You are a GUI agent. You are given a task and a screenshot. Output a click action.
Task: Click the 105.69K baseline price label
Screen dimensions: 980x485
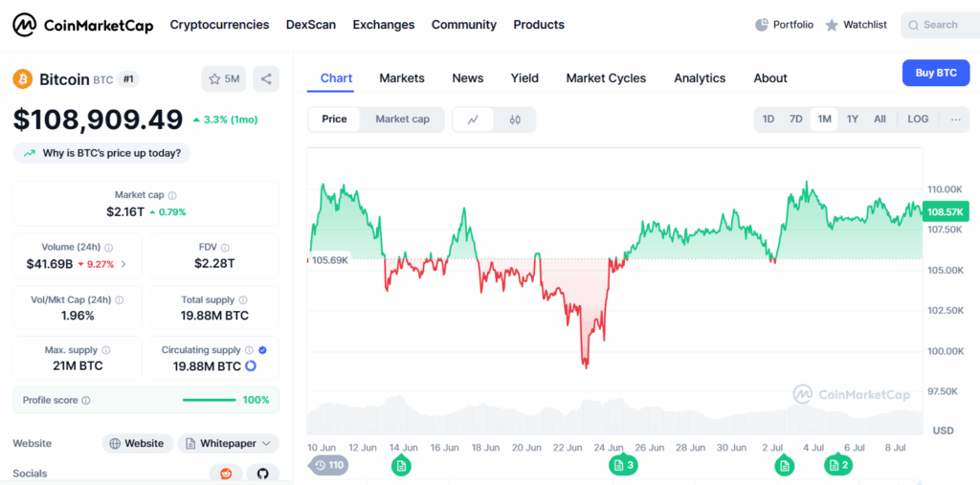329,260
